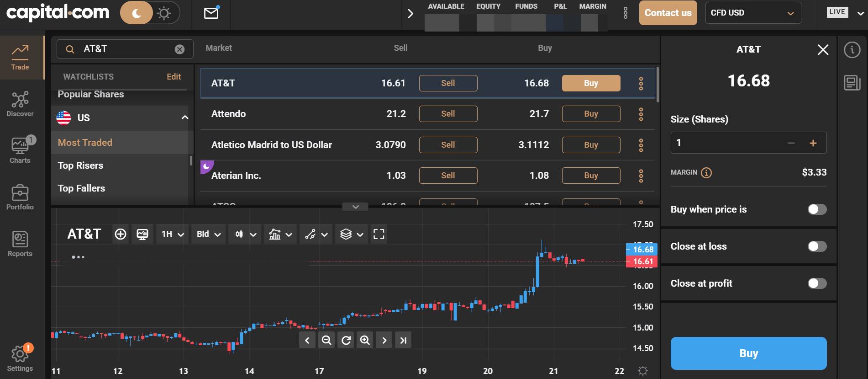Open the drawing tools dropdown
This screenshot has width=868, height=379.
[316, 234]
